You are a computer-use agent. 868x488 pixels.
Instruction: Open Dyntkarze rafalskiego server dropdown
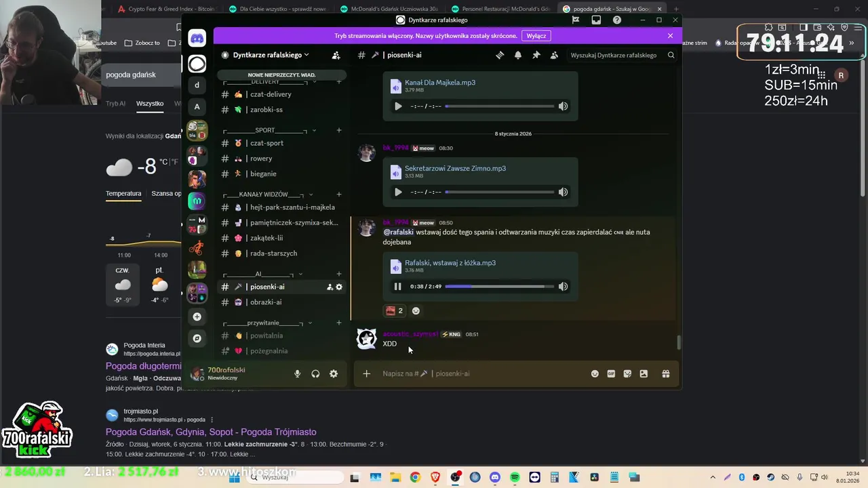[271, 55]
